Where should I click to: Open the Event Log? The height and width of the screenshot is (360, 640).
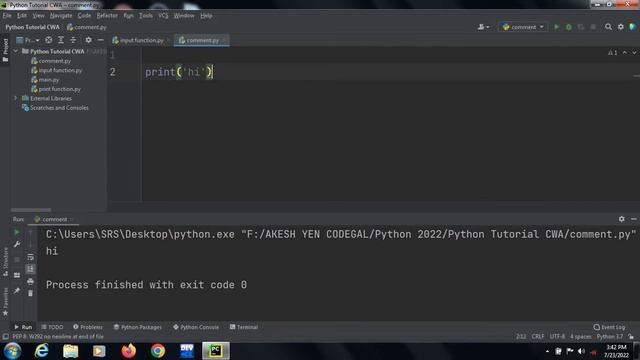pyautogui.click(x=609, y=327)
